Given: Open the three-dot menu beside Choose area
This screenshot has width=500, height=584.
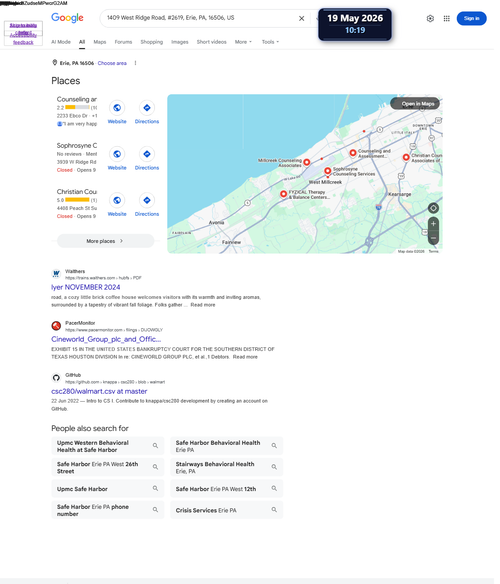Looking at the screenshot, I should pos(135,63).
